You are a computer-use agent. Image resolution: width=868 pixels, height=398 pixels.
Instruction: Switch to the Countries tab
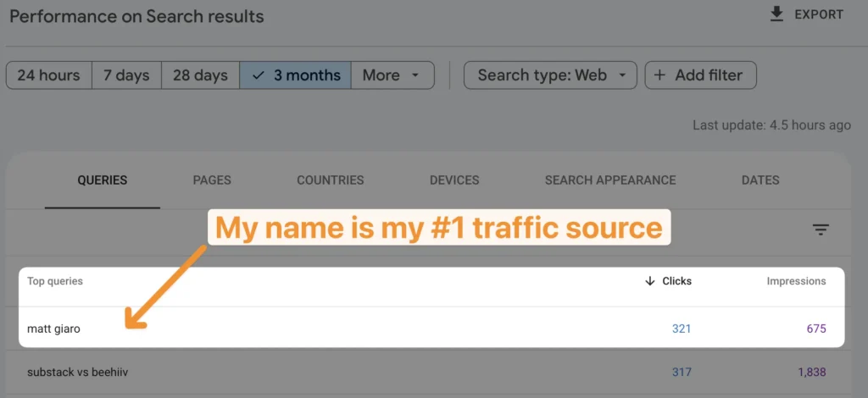[331, 180]
